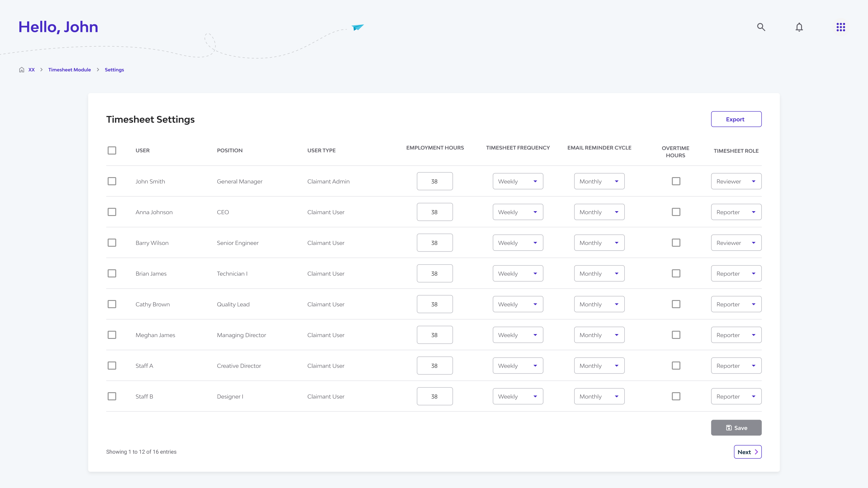Enable overtime hours for Anna Johnson
The image size is (868, 488).
pos(676,212)
